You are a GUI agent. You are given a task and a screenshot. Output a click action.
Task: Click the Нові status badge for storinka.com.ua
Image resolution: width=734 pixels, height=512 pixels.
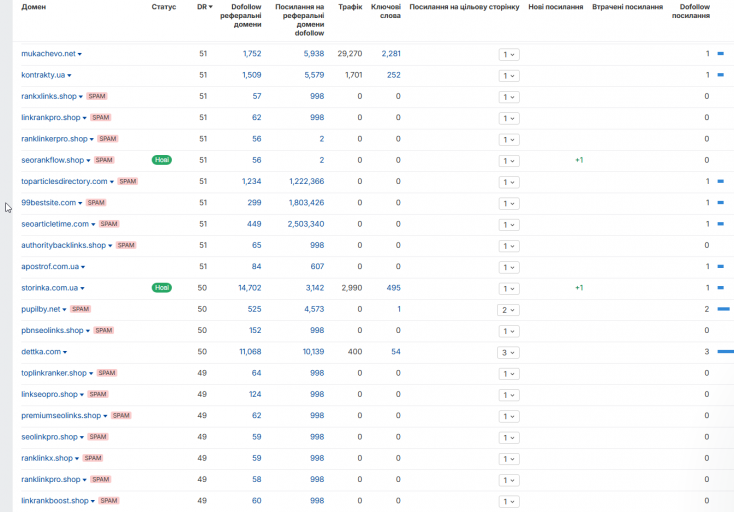161,288
